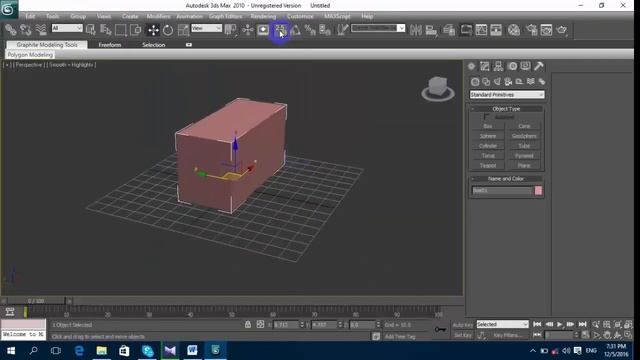Toggle Angle Snap in toolbar

click(295, 30)
